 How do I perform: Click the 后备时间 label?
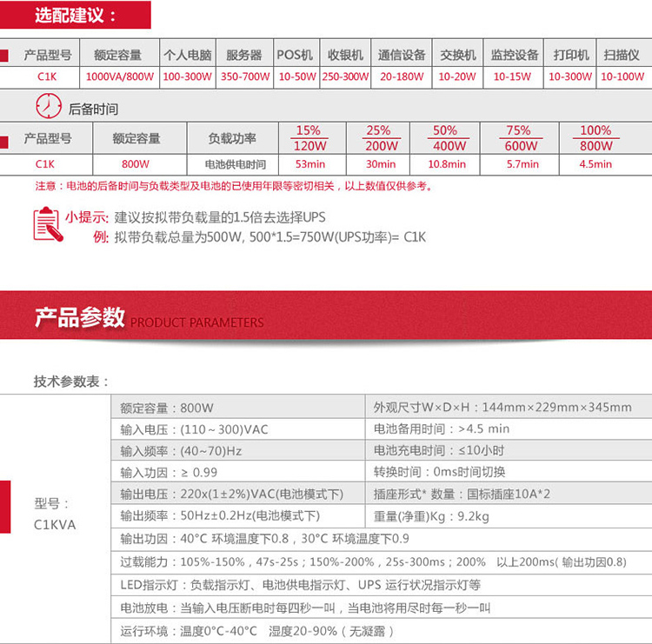pos(93,109)
